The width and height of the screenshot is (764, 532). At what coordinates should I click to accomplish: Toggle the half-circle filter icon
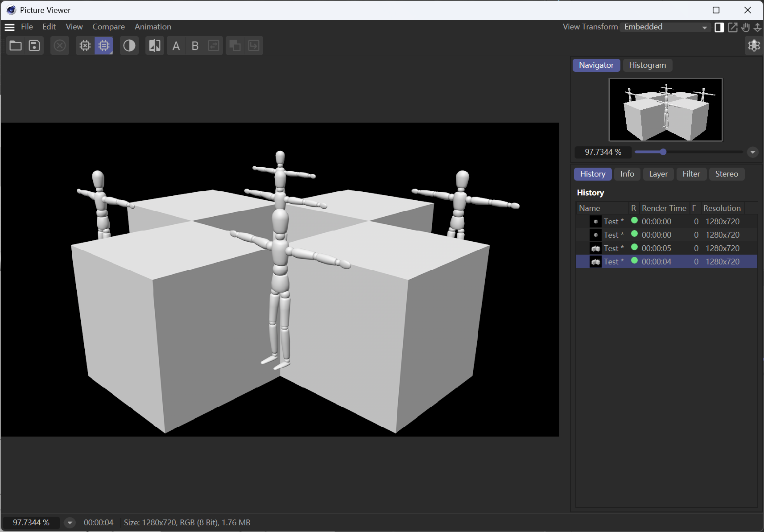pyautogui.click(x=129, y=45)
